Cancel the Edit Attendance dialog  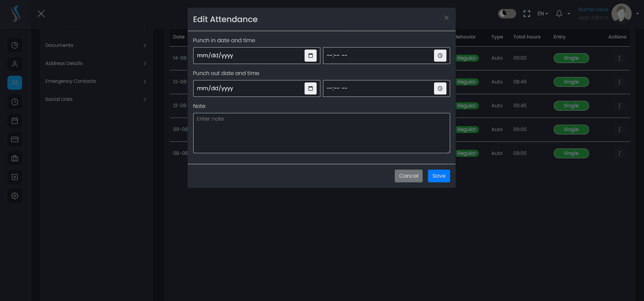coord(409,176)
